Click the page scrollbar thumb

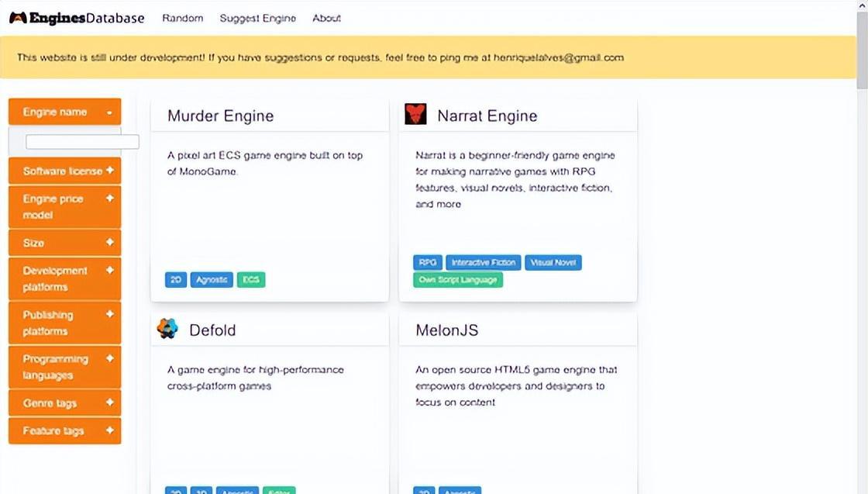(x=862, y=50)
